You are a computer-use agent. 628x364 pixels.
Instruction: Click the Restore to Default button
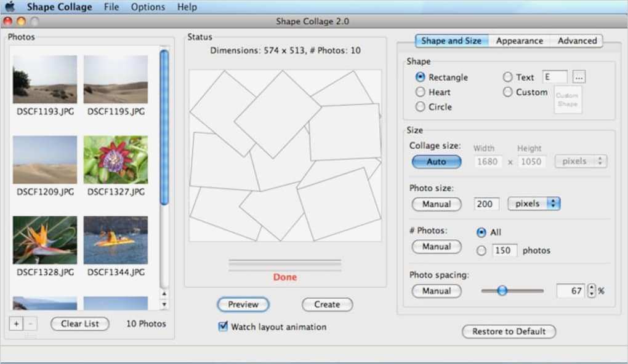(x=508, y=331)
